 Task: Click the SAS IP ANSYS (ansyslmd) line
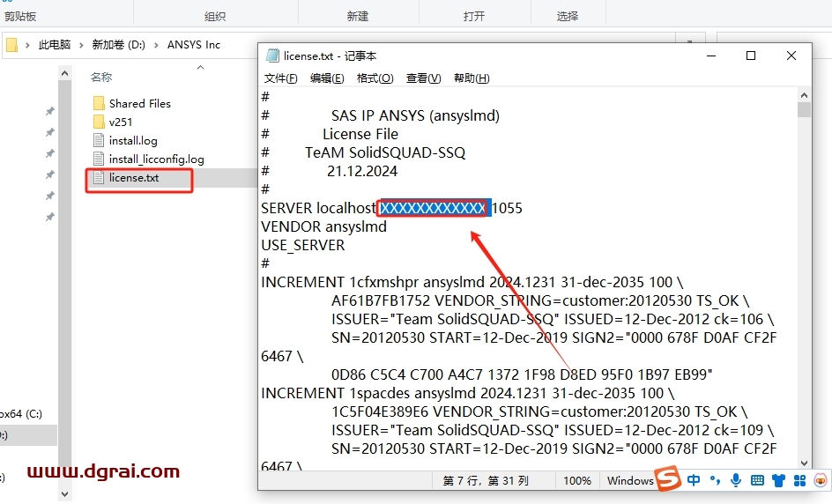[x=415, y=115]
